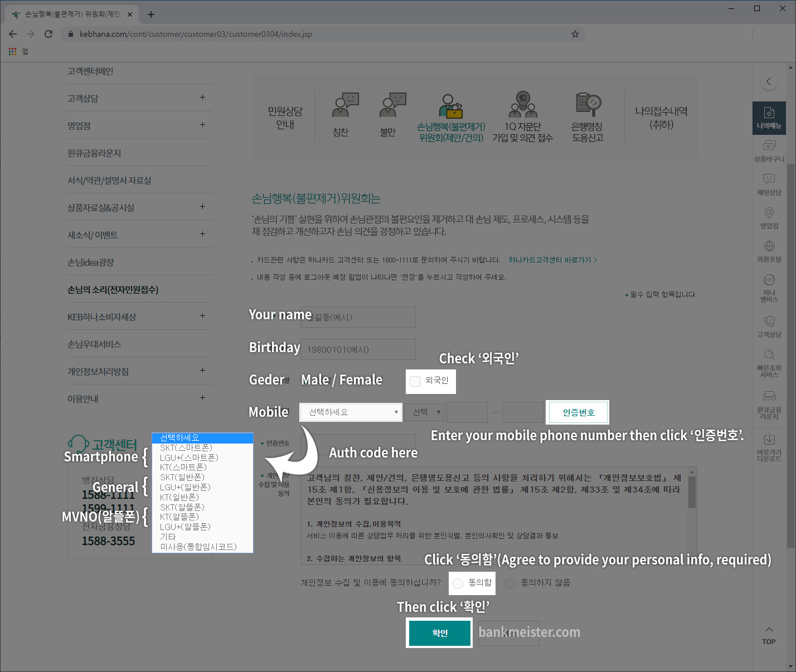Open the 손님행복(불편제거) 위원회 icon
Viewport: 796px width, 672px height.
pyautogui.click(x=451, y=118)
